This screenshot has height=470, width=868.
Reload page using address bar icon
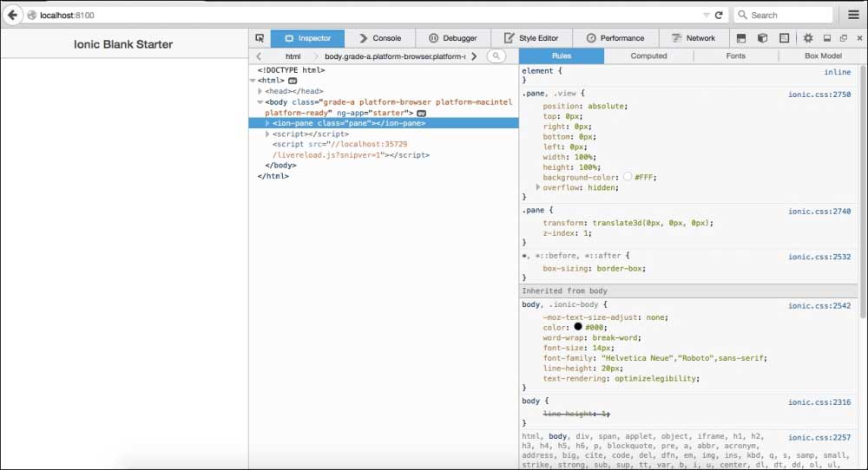pyautogui.click(x=718, y=15)
